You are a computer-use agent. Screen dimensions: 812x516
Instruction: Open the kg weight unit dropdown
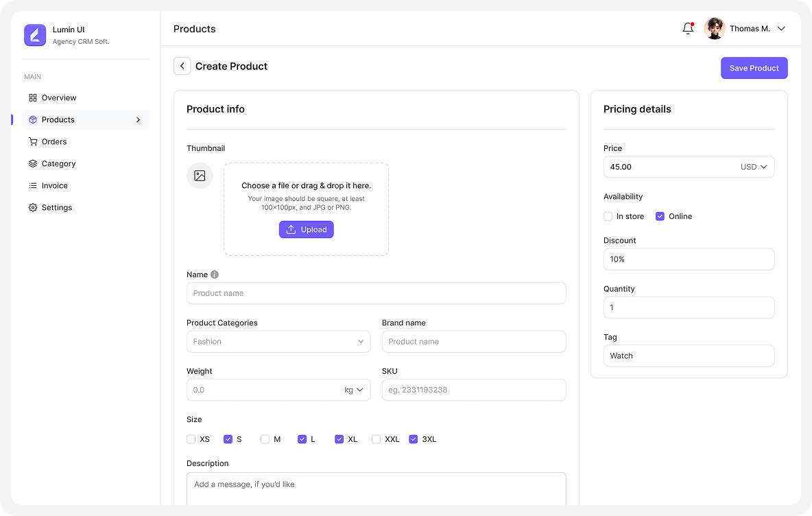(355, 390)
